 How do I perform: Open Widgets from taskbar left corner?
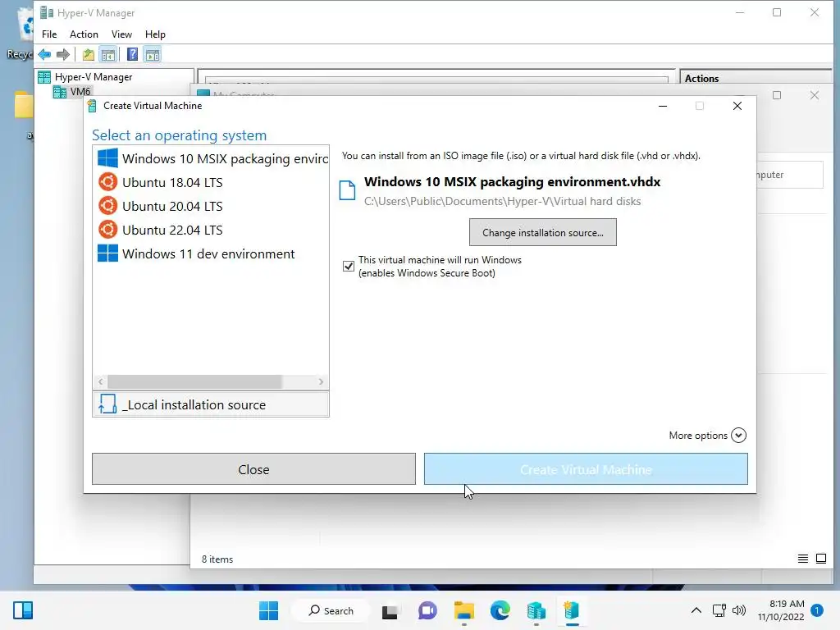click(23, 610)
